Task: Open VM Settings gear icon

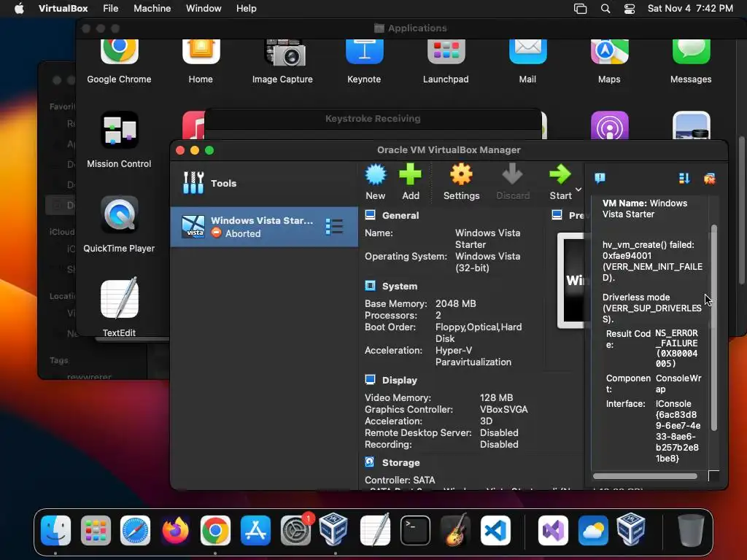Action: (x=461, y=175)
